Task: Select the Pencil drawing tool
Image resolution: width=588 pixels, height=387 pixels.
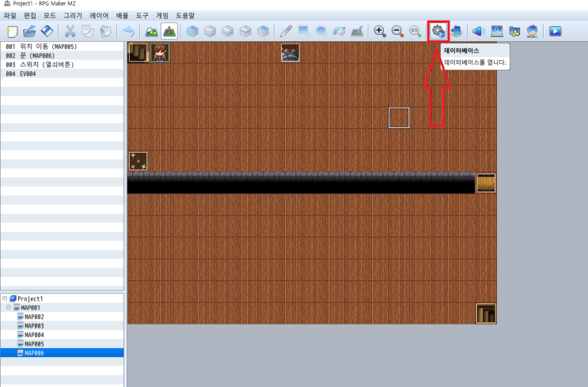Action: click(286, 31)
